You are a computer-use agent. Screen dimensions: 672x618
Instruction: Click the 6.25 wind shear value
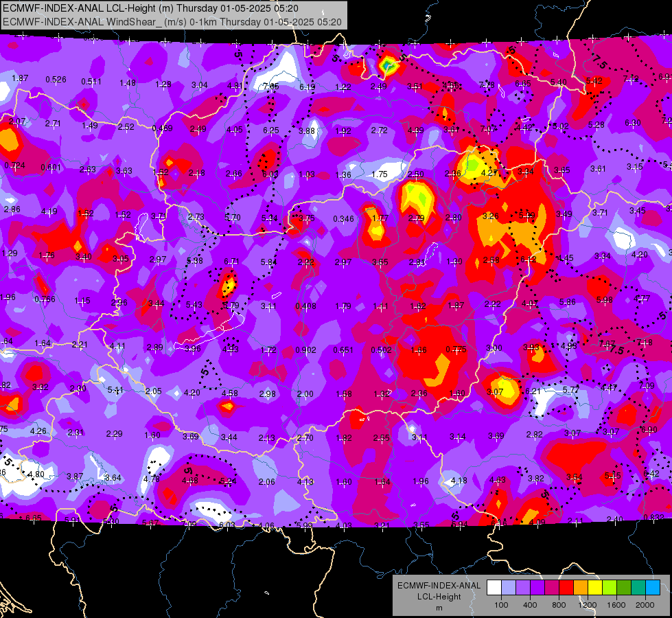pyautogui.click(x=271, y=130)
